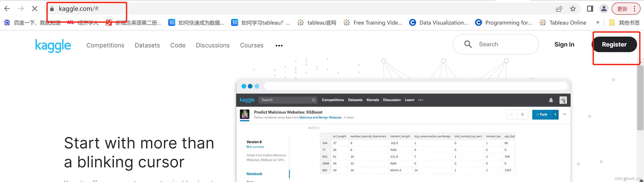Click the notification bell in the notebook preview
The width and height of the screenshot is (644, 182).
pos(551,100)
